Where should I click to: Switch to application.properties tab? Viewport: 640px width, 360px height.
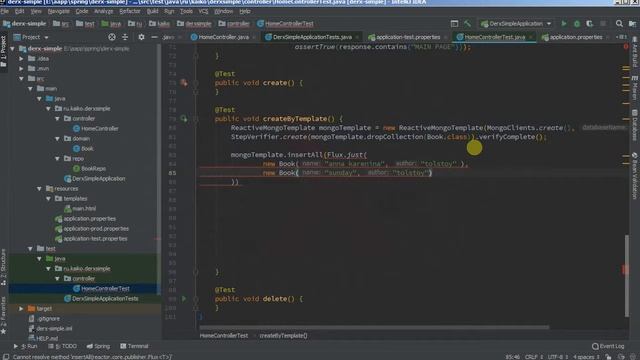pos(576,37)
